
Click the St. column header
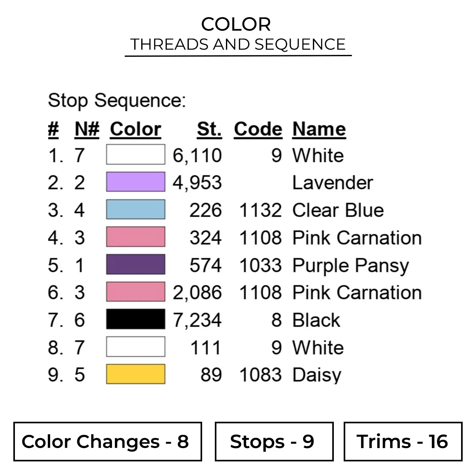(209, 129)
